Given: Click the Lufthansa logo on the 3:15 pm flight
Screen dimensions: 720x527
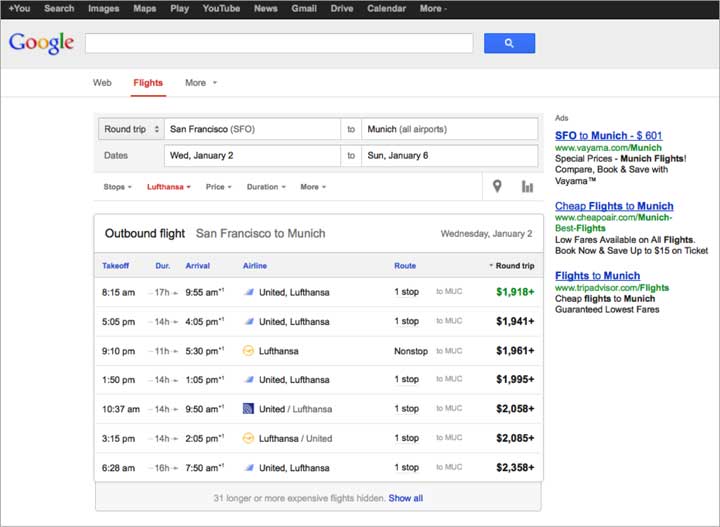Looking at the screenshot, I should 248,438.
